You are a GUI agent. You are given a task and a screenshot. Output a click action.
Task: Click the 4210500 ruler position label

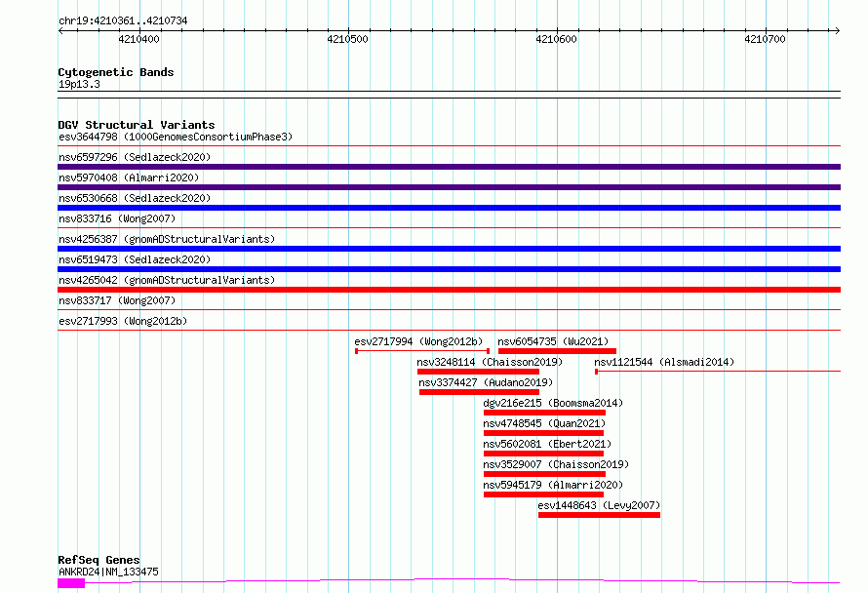pos(347,39)
